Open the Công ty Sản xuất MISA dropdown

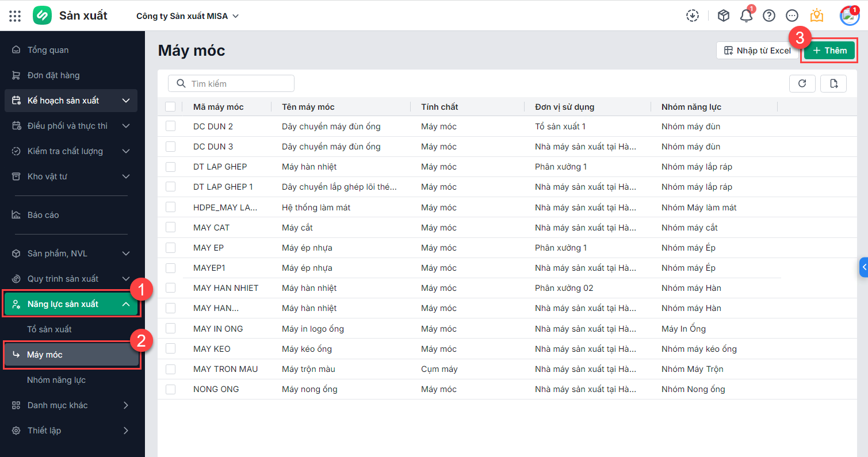pos(187,16)
